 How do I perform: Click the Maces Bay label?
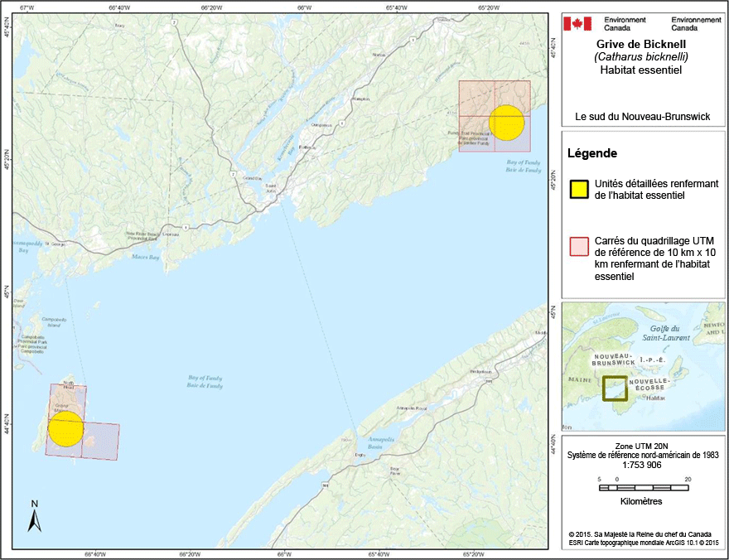(144, 257)
